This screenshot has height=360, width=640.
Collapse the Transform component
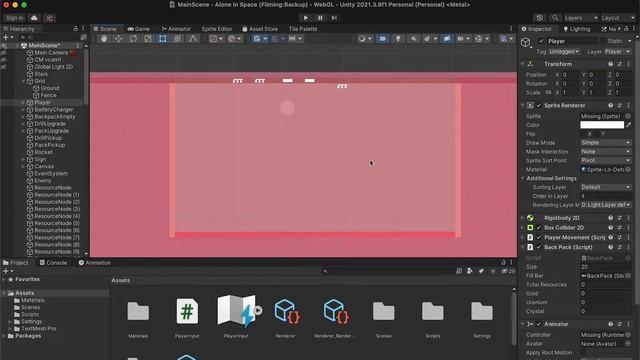[523, 64]
